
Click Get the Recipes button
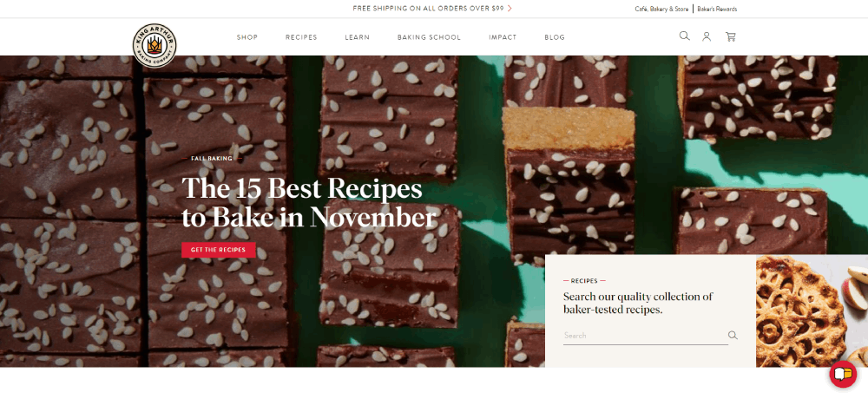(x=219, y=250)
